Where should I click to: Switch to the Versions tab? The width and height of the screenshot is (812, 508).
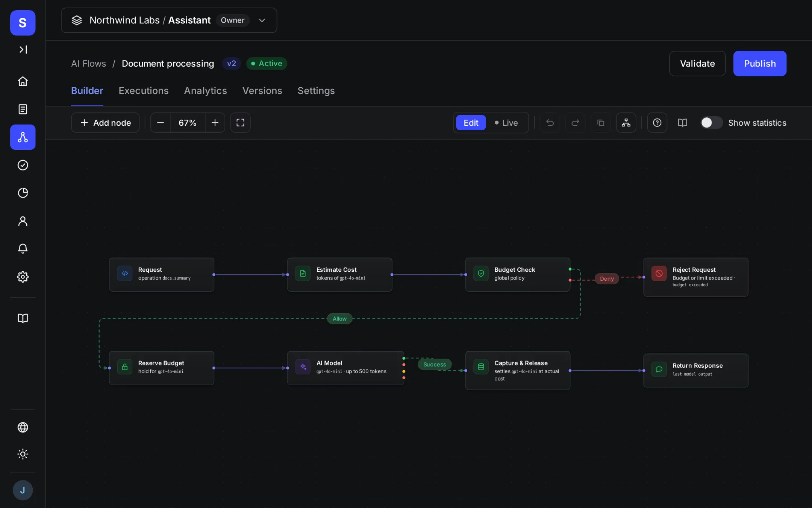point(262,91)
